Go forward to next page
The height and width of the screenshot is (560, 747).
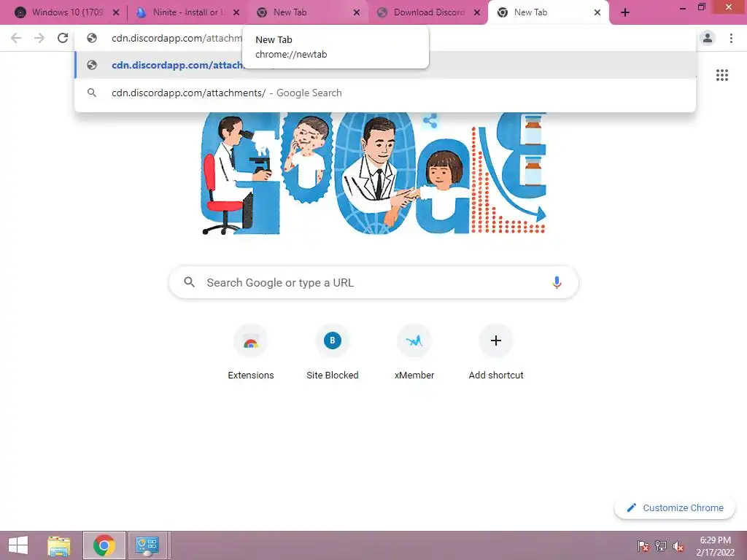click(x=39, y=38)
